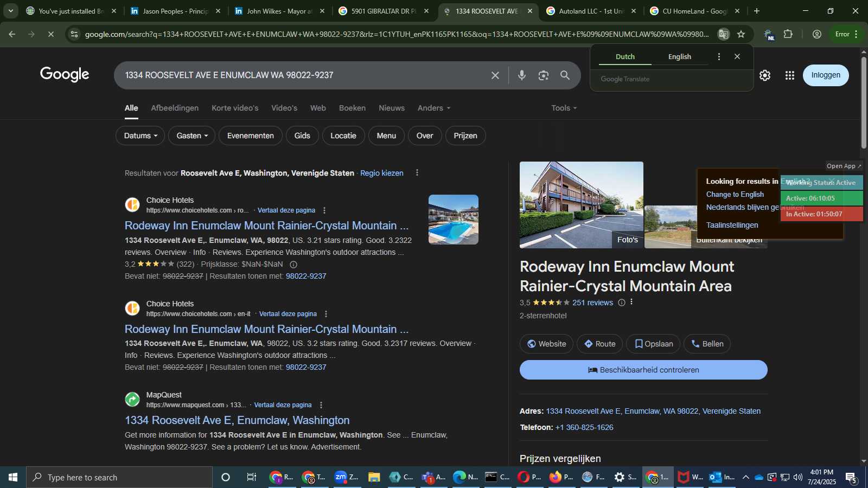This screenshot has width=868, height=488.
Task: Open the Anders dropdown menu
Action: pyautogui.click(x=434, y=108)
